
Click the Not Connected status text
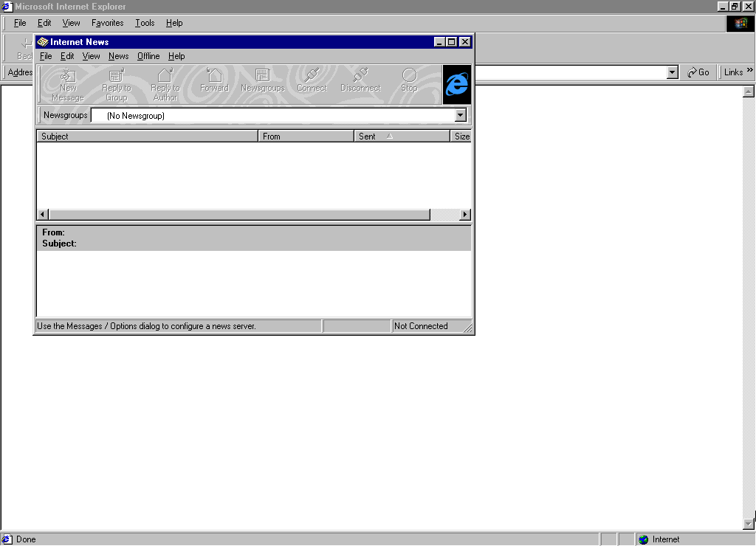tap(421, 326)
